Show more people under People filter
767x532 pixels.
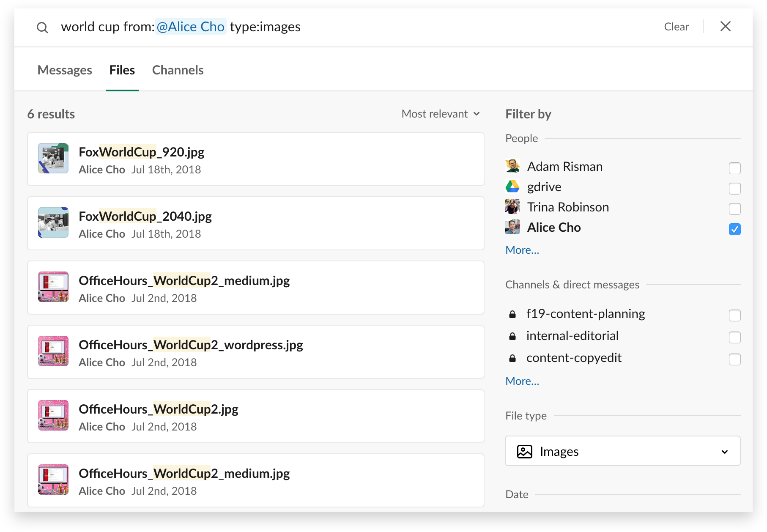(x=522, y=250)
